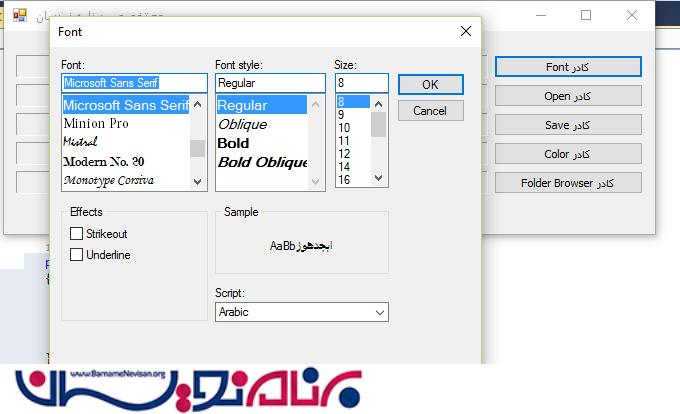Viewport: 680px width, 414px height.
Task: Choose Regular font style in list
Action: click(x=262, y=105)
